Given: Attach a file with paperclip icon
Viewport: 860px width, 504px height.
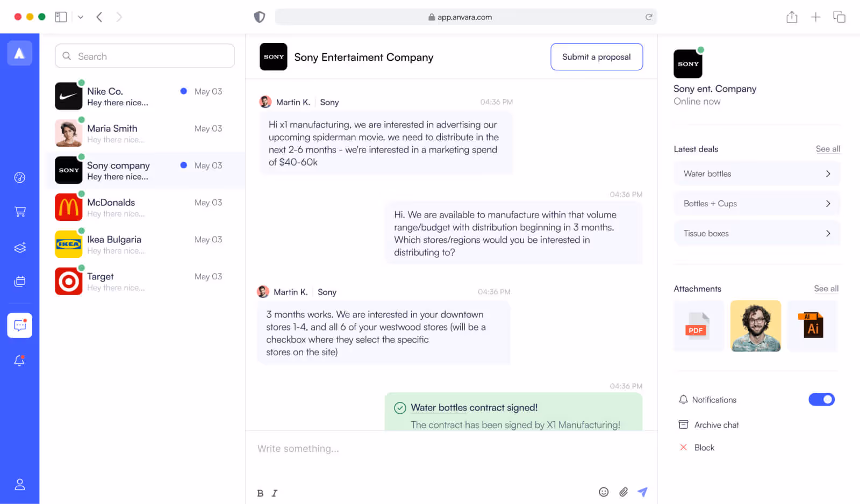Looking at the screenshot, I should (623, 492).
